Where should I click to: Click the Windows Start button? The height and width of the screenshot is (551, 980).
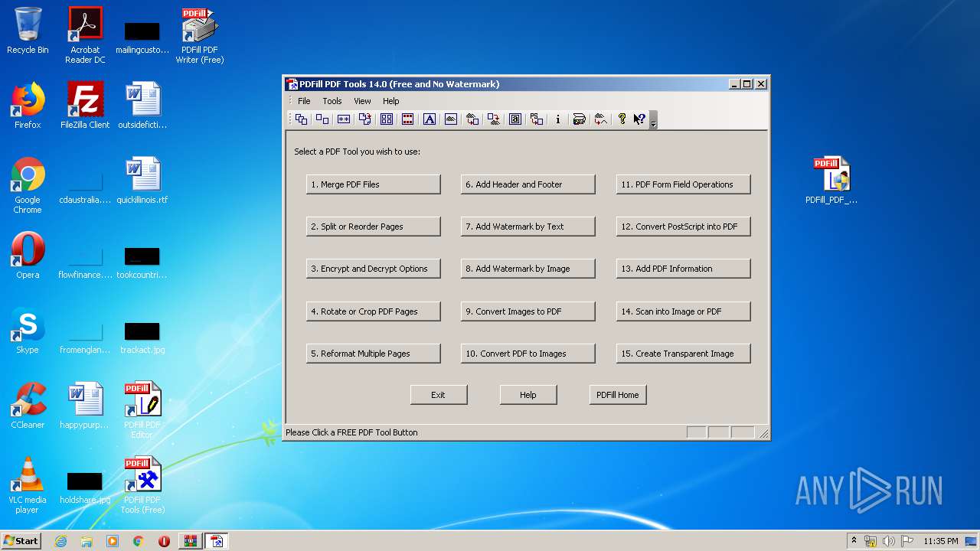pyautogui.click(x=21, y=541)
